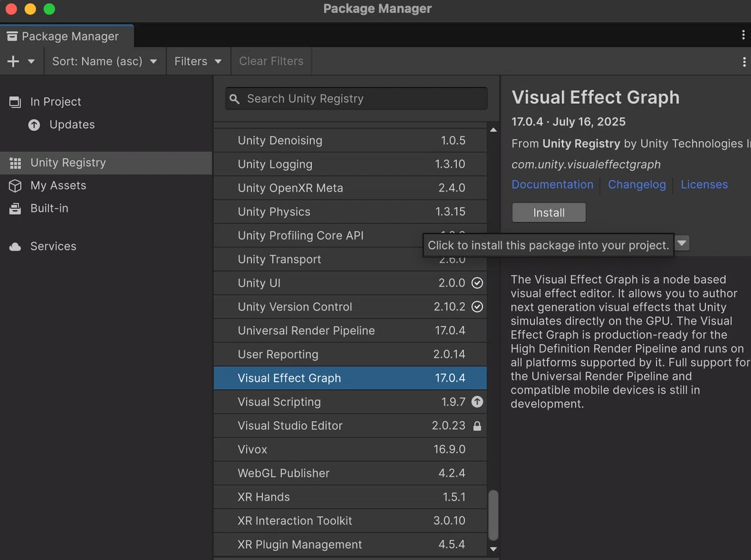Select Built-in in the sidebar
Screen dimensions: 751x560
click(x=106, y=209)
